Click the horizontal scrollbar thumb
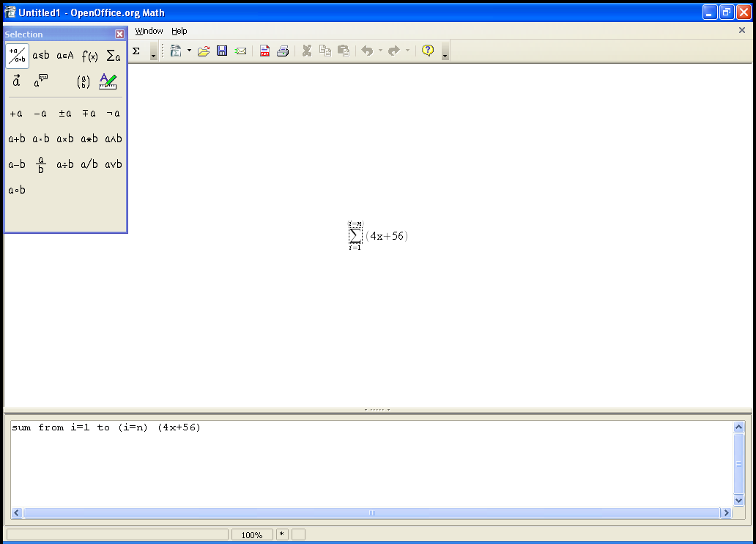 click(371, 512)
